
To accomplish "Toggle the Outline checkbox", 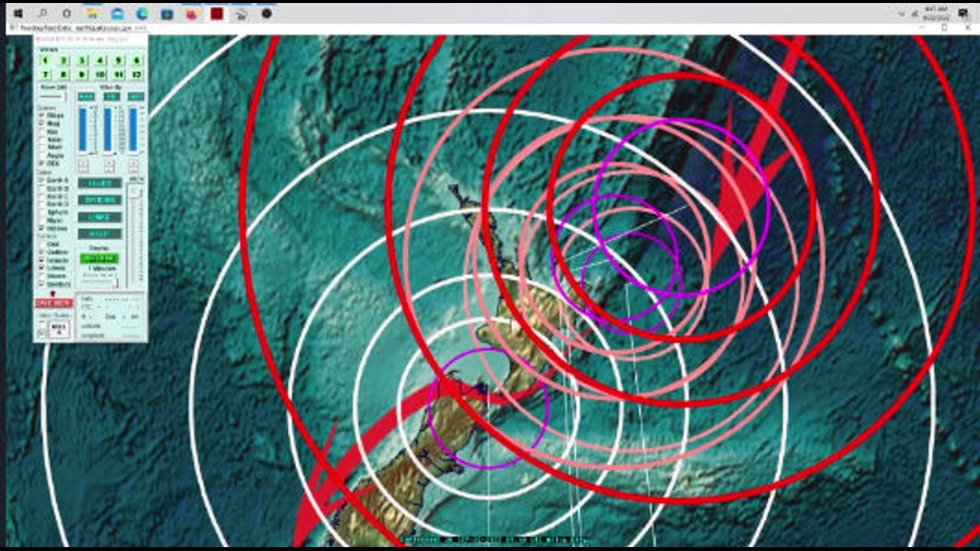I will [42, 252].
